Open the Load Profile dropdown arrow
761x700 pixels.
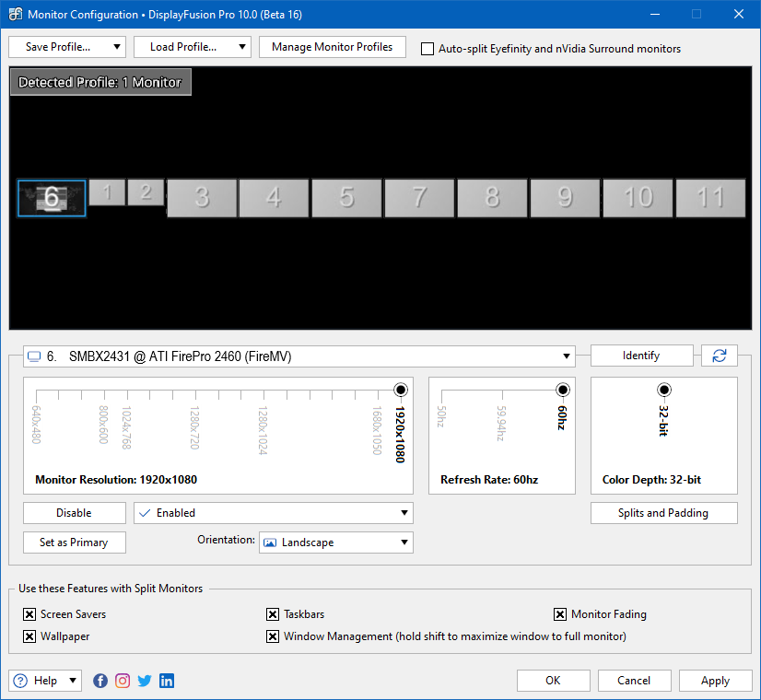click(241, 47)
